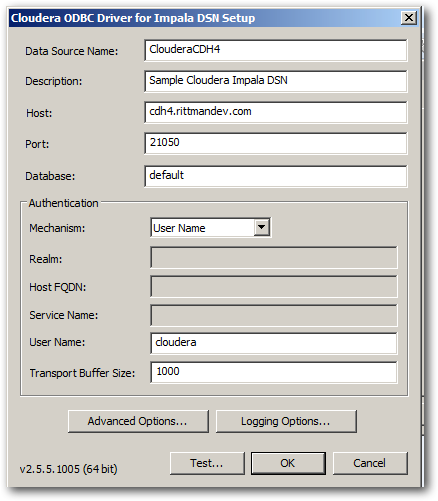
Task: Click the Transport Buffer Size label
Action: 82,373
